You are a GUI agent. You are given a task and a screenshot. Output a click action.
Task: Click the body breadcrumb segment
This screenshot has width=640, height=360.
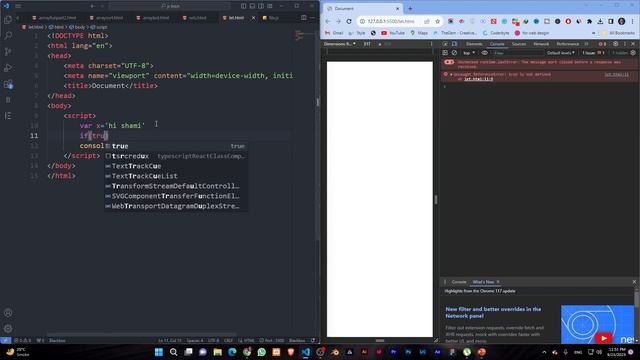point(77,27)
